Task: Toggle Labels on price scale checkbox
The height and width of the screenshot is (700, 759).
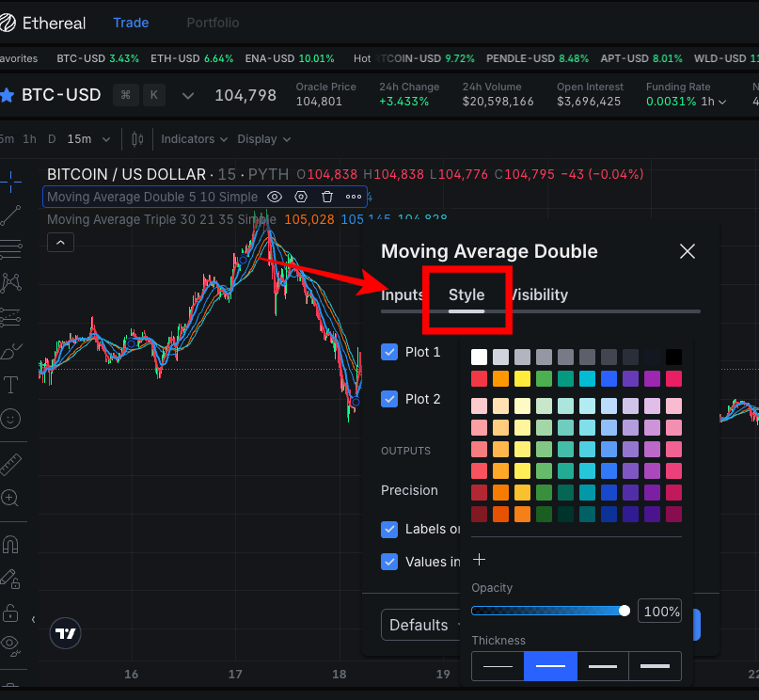Action: coord(389,529)
